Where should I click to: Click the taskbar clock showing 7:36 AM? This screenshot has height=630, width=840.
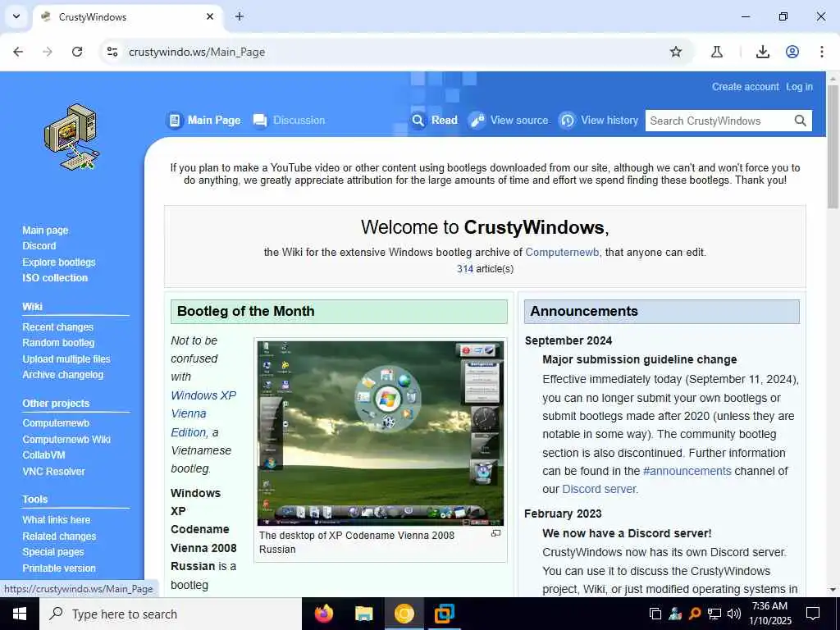(x=769, y=614)
